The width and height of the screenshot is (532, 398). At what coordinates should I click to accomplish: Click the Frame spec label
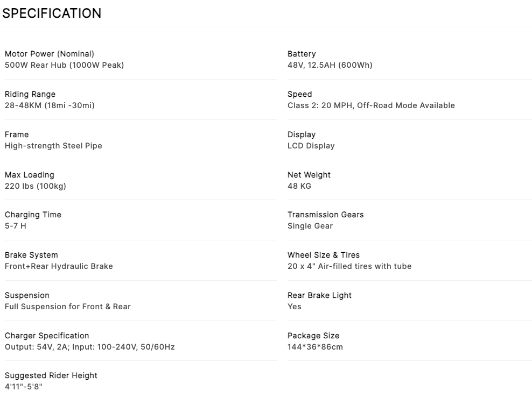[17, 134]
